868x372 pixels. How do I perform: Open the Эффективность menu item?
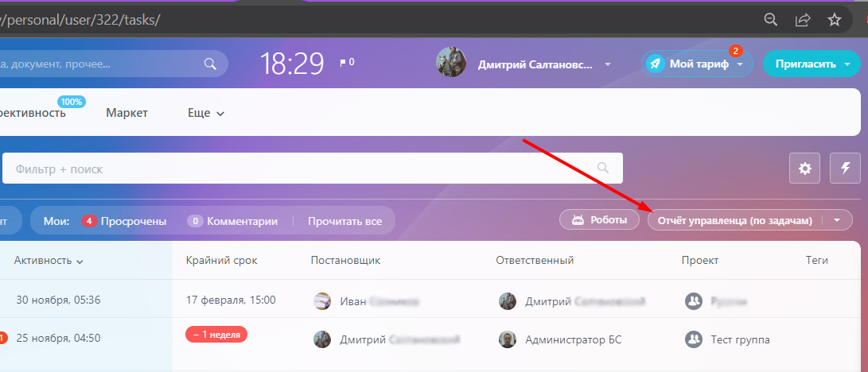[33, 113]
